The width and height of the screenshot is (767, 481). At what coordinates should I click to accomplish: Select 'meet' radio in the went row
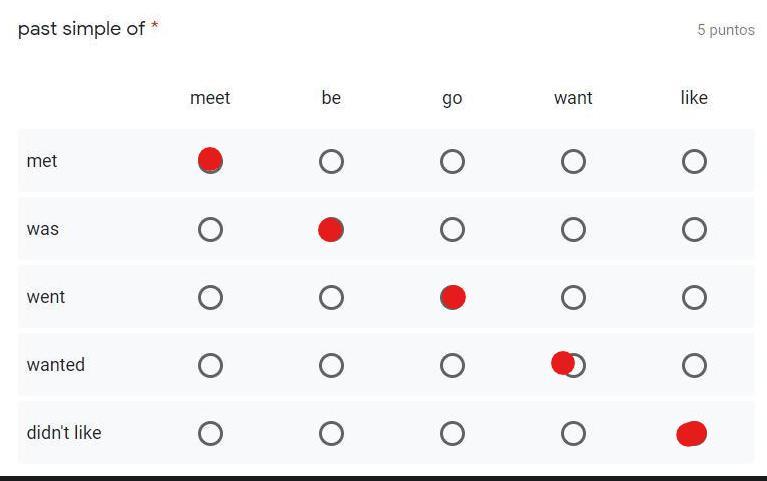[210, 298]
